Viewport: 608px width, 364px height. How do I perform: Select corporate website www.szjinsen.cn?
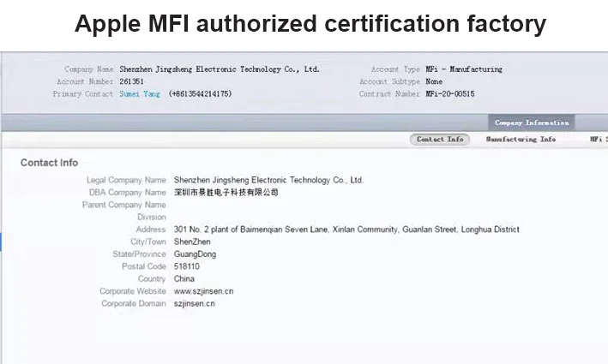[203, 291]
